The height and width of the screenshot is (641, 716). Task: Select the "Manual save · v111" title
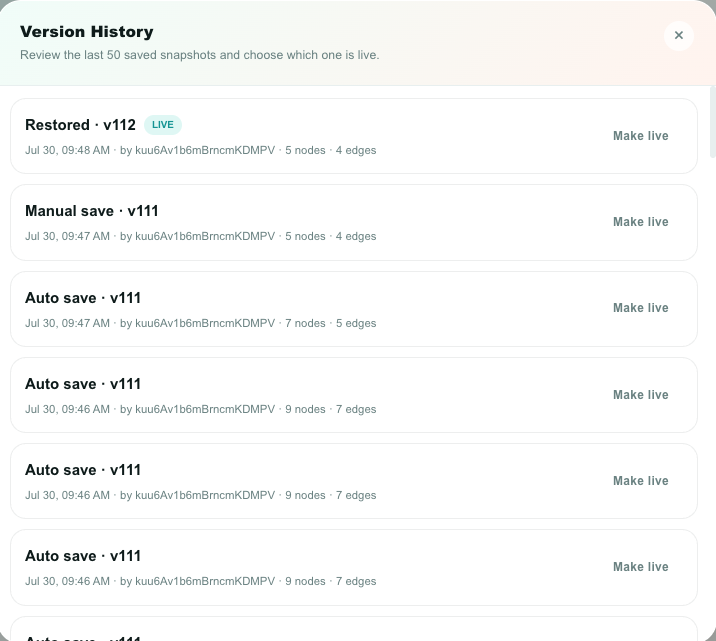pos(92,211)
